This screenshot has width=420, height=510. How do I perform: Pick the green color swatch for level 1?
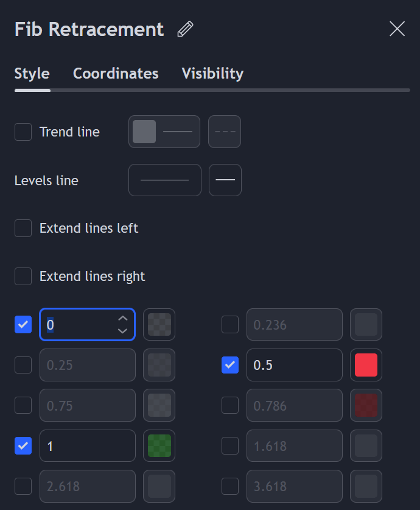[159, 445]
